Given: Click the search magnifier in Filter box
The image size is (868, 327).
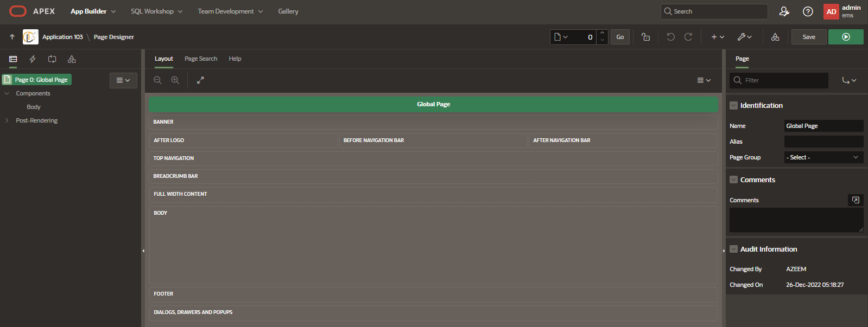Looking at the screenshot, I should tap(738, 80).
